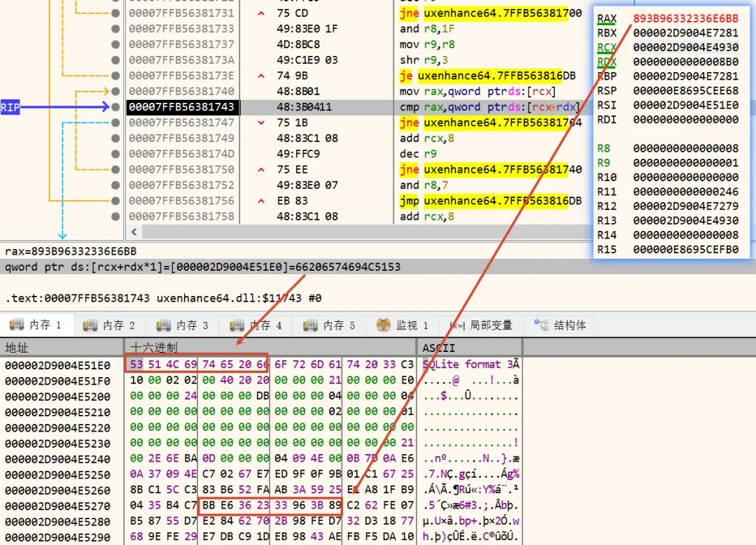Switch to the 内存 1 tab

(37, 325)
